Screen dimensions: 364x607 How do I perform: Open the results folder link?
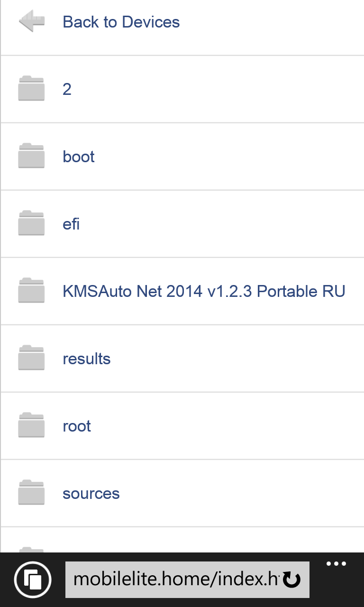(87, 359)
